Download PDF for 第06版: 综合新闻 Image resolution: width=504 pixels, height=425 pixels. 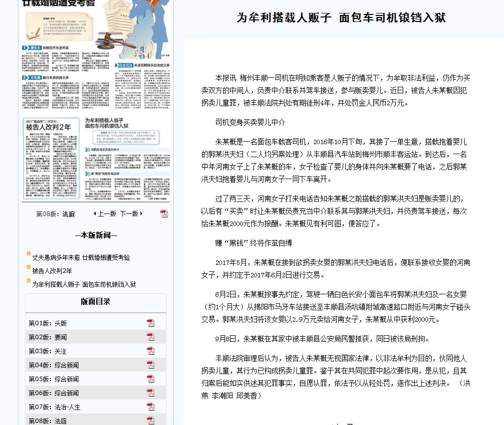[x=150, y=393]
